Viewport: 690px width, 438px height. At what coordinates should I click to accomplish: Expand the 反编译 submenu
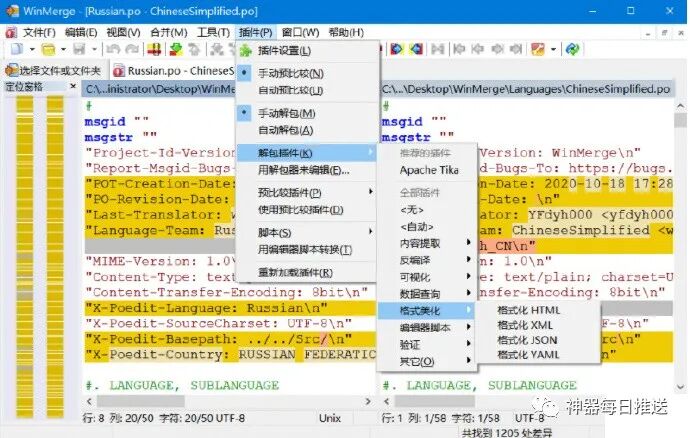(427, 260)
